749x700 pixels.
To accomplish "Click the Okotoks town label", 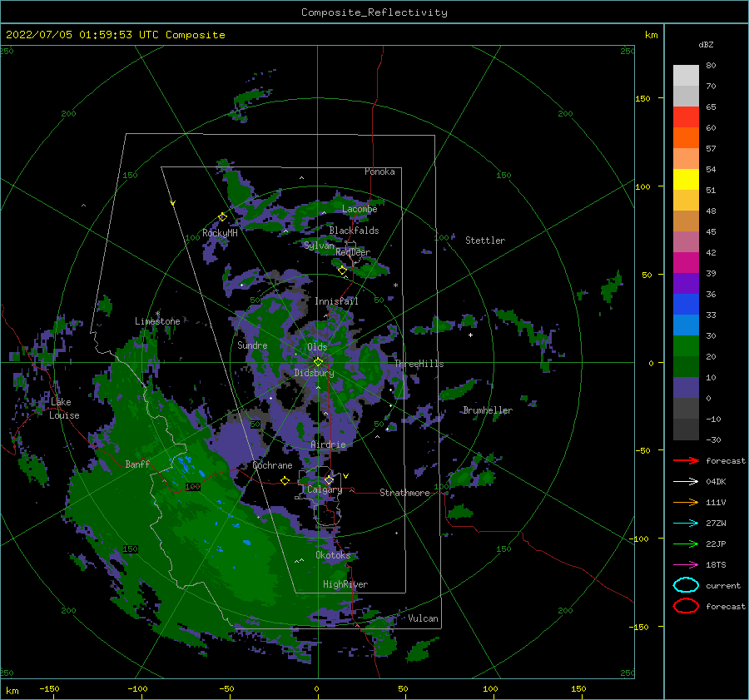I will [x=333, y=555].
